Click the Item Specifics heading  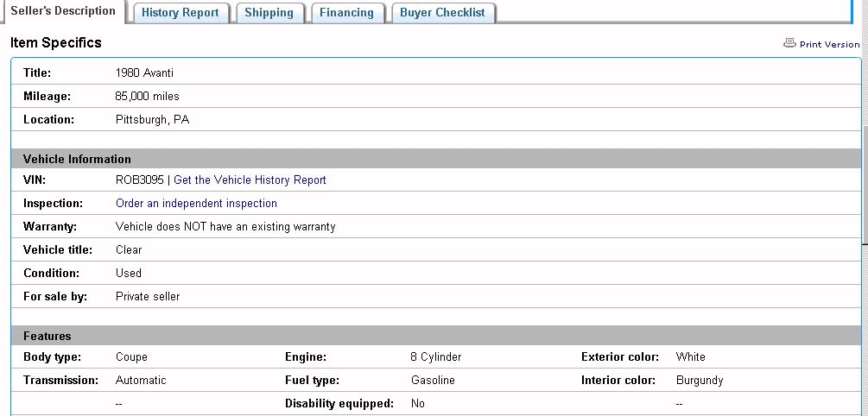pos(56,43)
